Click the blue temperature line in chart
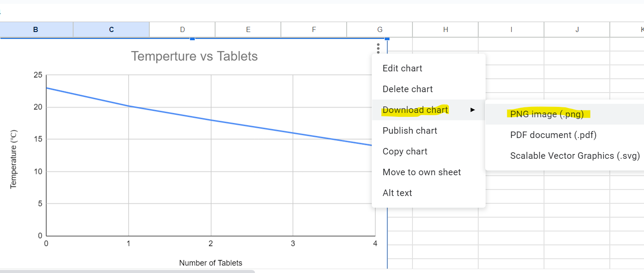Image resolution: width=644 pixels, height=273 pixels. pos(211,120)
